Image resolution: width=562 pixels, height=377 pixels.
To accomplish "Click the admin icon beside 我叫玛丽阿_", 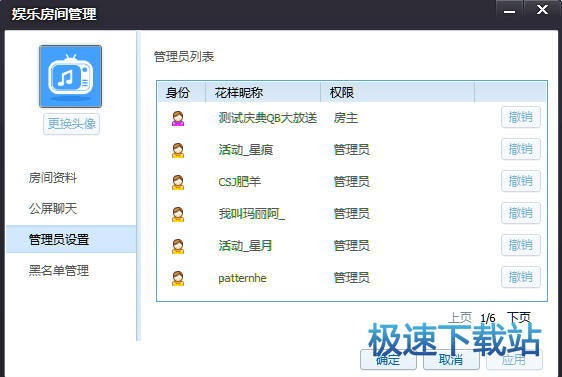I will (178, 214).
